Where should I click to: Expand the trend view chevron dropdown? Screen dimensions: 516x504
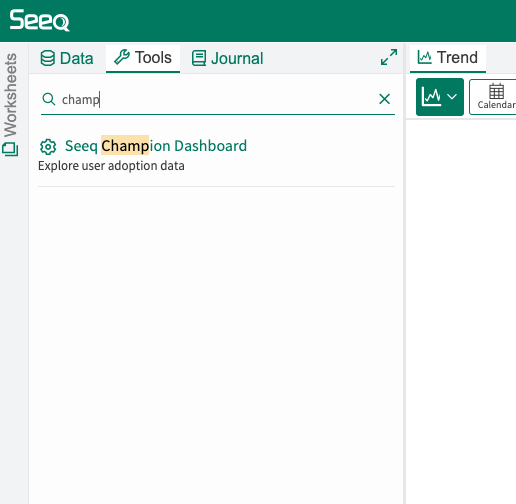tap(452, 97)
